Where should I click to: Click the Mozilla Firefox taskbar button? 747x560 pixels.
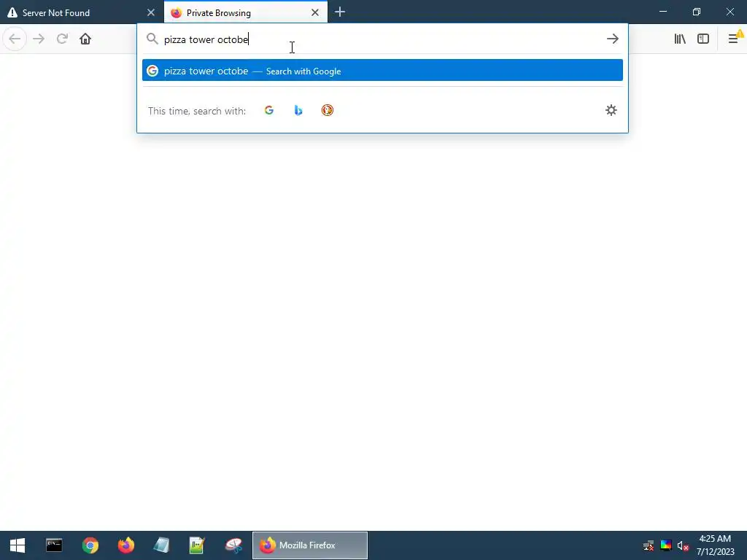309,545
